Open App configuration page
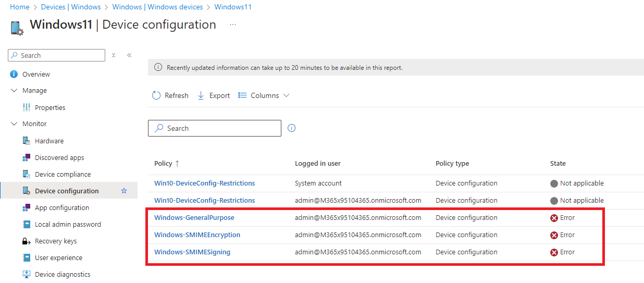 click(x=62, y=207)
